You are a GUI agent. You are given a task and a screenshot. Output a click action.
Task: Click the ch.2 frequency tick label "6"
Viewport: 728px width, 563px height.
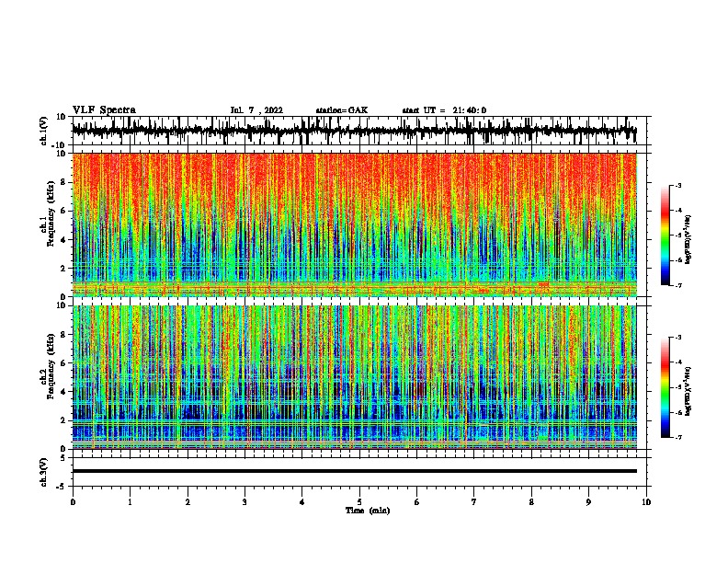[x=63, y=363]
